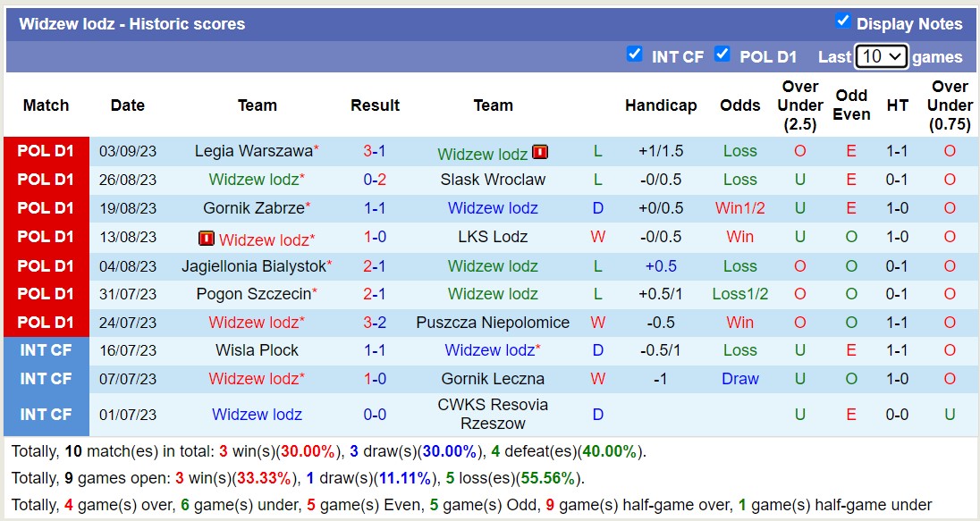Screen dimensions: 980x521
Task: Uncheck the INT CF filter checkbox
Action: point(635,55)
